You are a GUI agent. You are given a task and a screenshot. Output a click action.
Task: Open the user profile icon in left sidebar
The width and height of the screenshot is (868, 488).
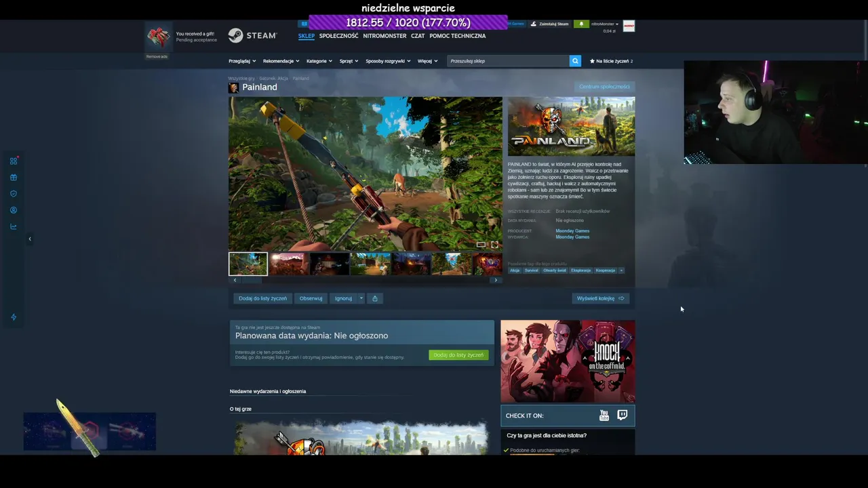click(x=14, y=210)
